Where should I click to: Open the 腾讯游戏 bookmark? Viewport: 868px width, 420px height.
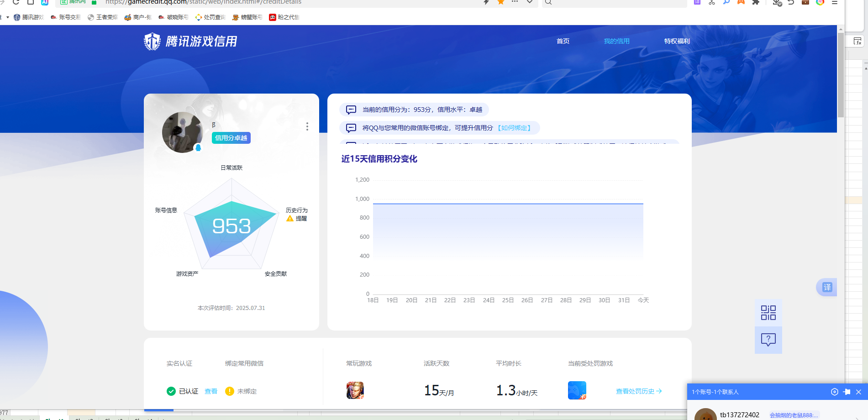tap(29, 17)
